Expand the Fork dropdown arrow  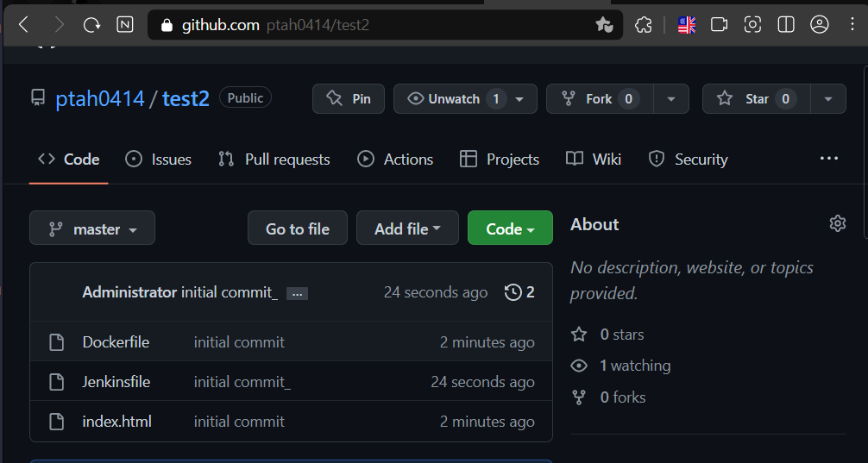[x=671, y=99]
